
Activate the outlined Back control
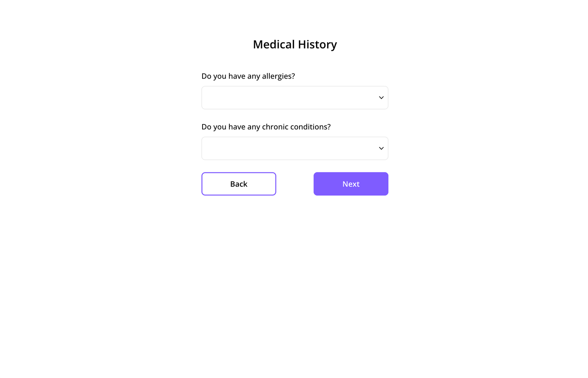coord(239,184)
